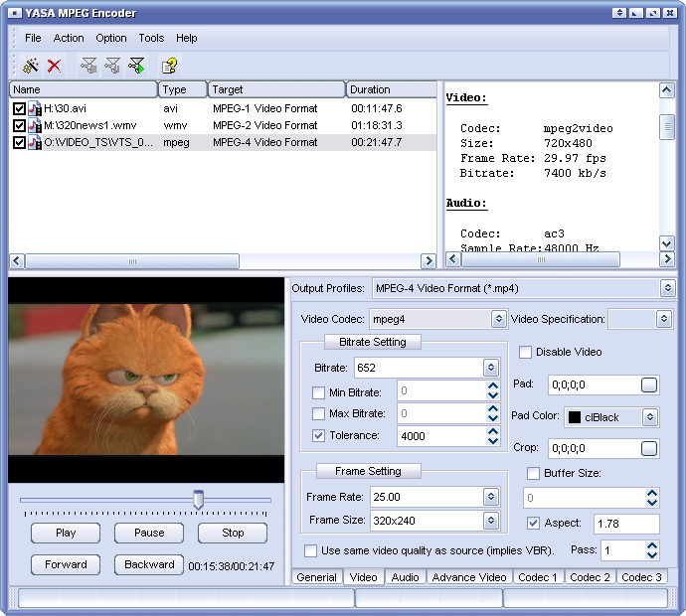686x616 pixels.
Task: Click the file icon beside H:\30.avi
Action: (35, 108)
